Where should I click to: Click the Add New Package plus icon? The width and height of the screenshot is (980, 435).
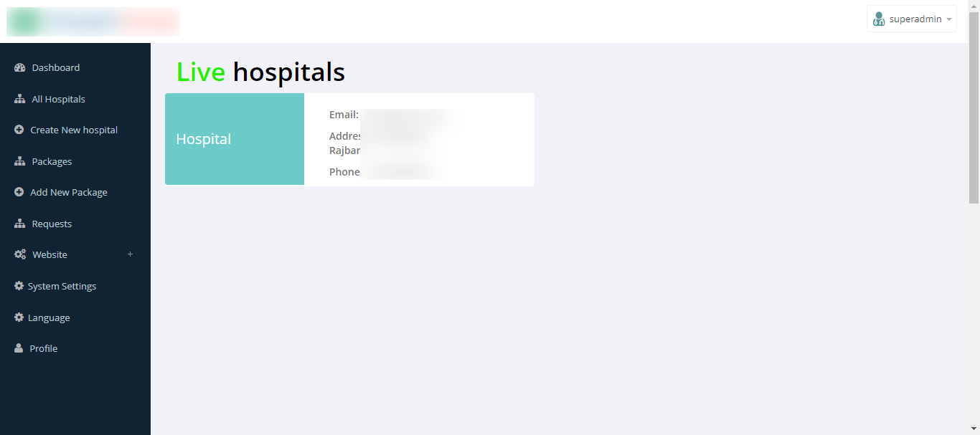19,192
